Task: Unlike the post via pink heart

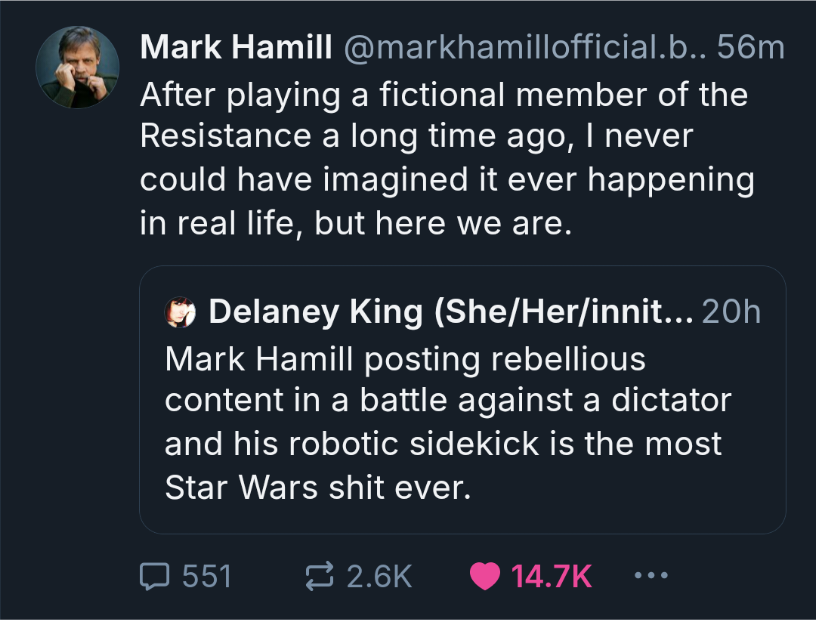Action: point(484,575)
